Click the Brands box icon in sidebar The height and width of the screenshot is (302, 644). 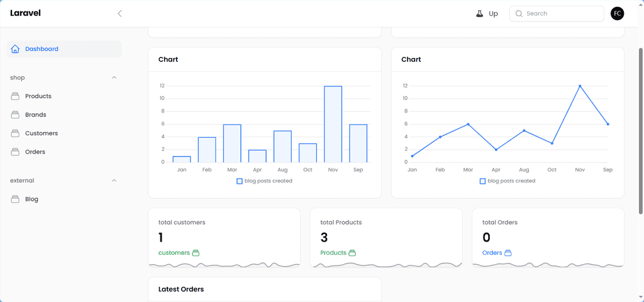click(x=15, y=115)
